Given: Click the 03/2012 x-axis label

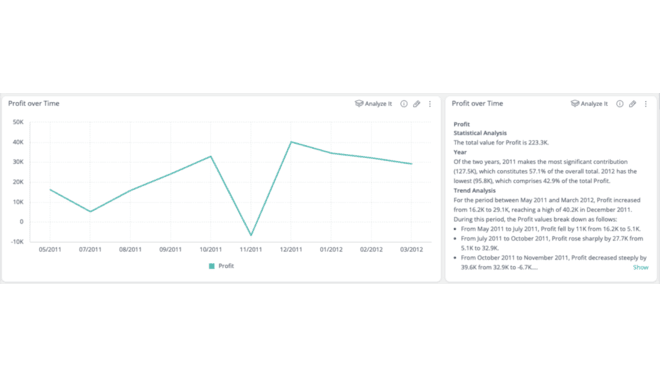Looking at the screenshot, I should 411,250.
